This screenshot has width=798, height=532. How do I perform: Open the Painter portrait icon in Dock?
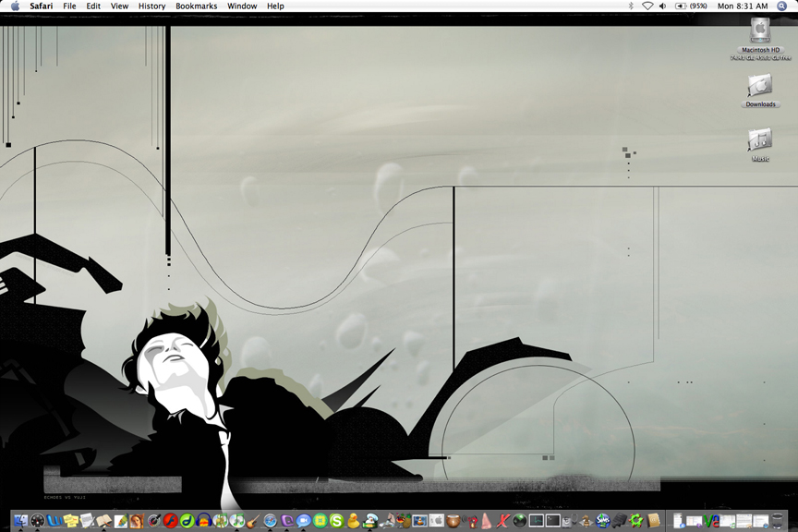pos(137,521)
